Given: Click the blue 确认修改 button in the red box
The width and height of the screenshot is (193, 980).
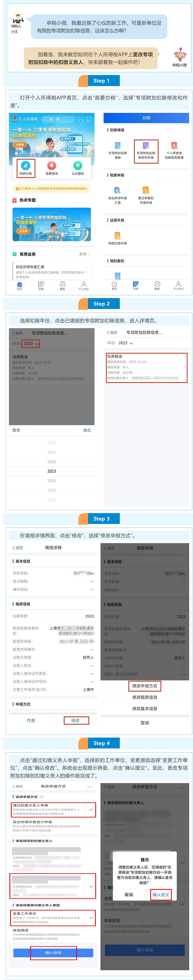Looking at the screenshot, I should [x=53, y=953].
